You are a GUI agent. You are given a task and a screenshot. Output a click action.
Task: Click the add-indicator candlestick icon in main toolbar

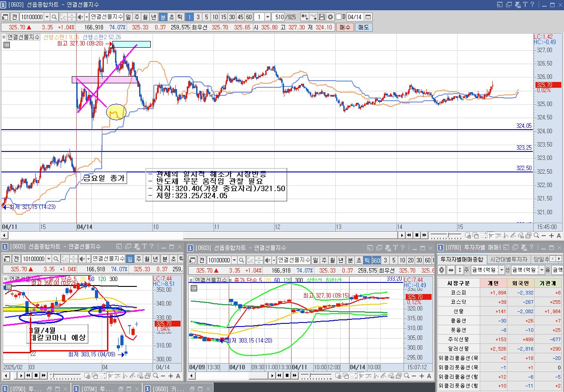coord(305,17)
